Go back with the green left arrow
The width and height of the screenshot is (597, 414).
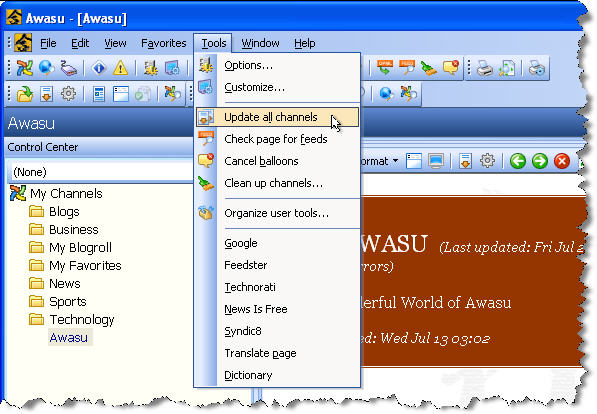pyautogui.click(x=517, y=161)
